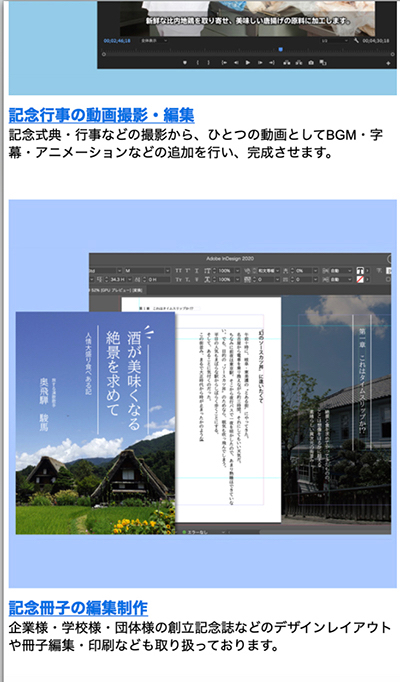The height and width of the screenshot is (682, 400).
Task: Click the add marker icon in the monitor
Action: (185, 63)
